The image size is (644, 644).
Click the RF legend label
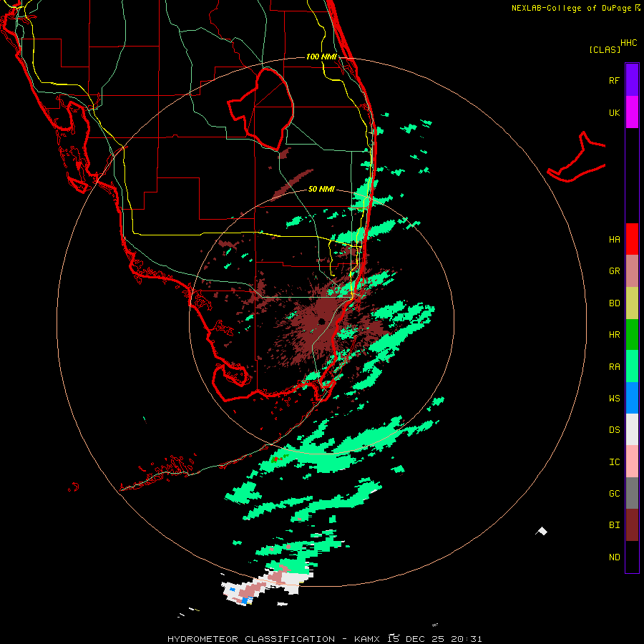pyautogui.click(x=614, y=80)
